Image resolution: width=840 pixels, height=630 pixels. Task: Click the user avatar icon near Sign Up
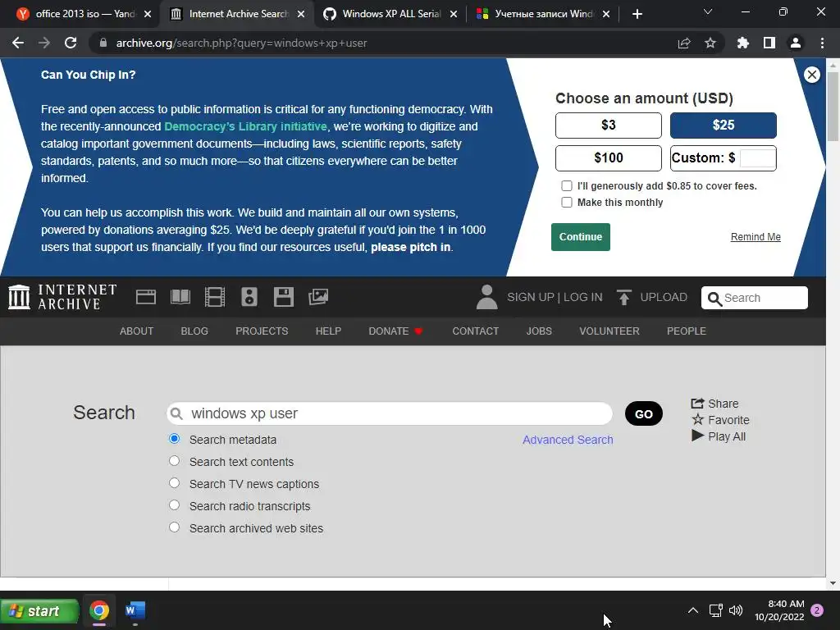pos(486,297)
